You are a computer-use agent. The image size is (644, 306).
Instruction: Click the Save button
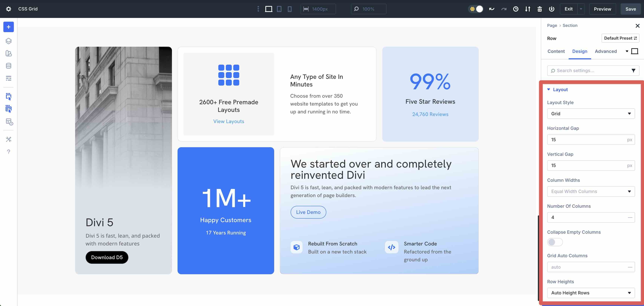pyautogui.click(x=630, y=9)
